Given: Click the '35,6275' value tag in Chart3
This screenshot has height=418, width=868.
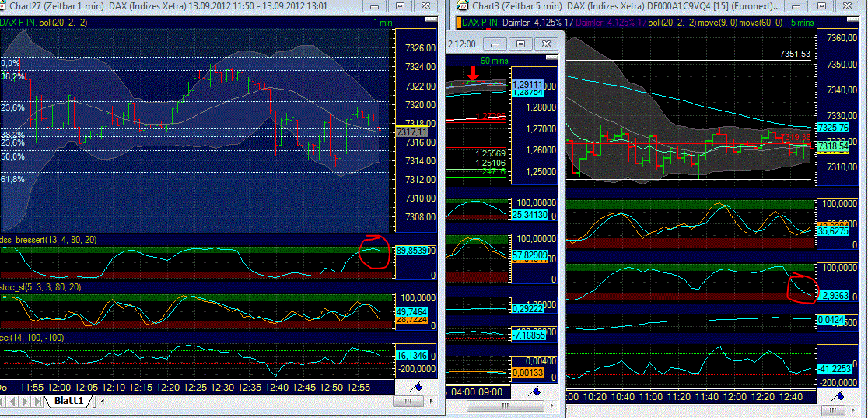Looking at the screenshot, I should (x=834, y=230).
